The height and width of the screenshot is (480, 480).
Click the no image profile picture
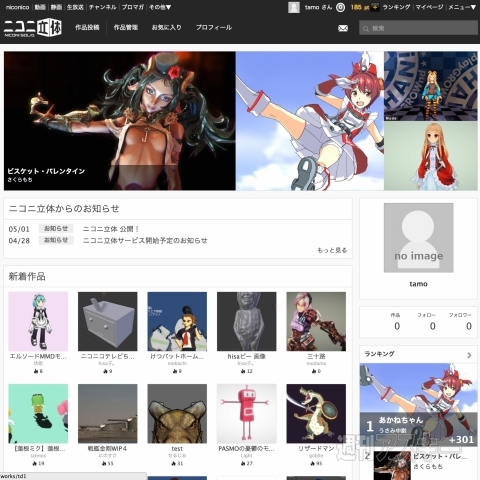418,238
